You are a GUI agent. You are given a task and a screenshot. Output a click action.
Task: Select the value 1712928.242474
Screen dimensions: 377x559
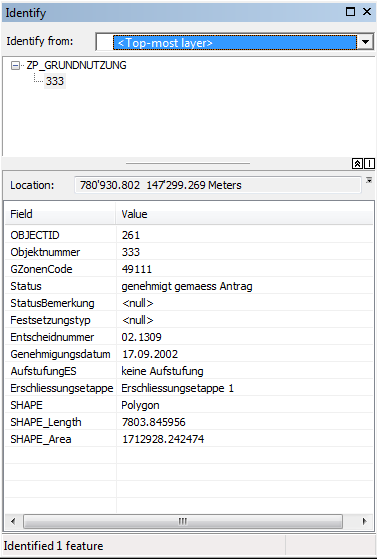pyautogui.click(x=163, y=439)
